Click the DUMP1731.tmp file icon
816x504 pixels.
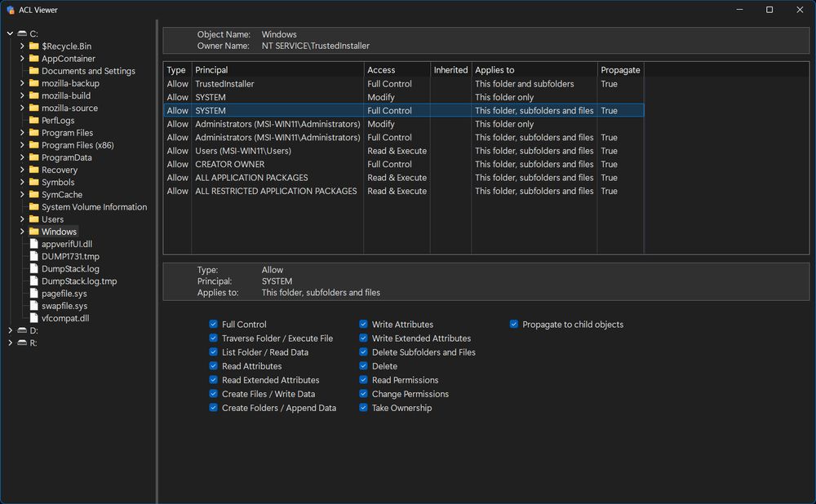[x=33, y=256]
